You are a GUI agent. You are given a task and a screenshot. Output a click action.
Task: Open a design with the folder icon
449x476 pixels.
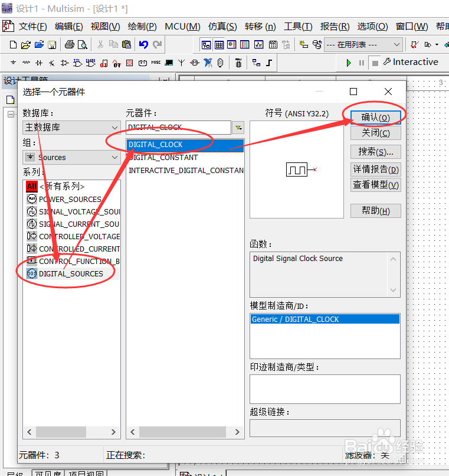point(26,45)
